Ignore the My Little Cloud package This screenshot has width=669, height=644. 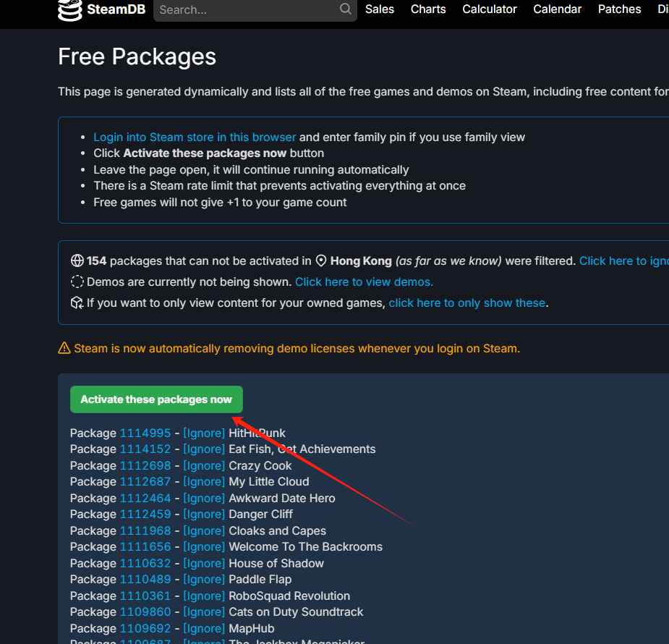coord(204,481)
